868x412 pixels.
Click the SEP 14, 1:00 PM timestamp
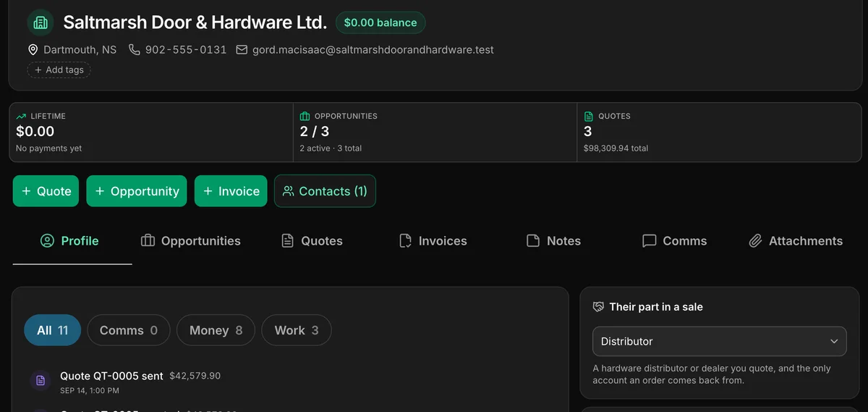coord(90,391)
